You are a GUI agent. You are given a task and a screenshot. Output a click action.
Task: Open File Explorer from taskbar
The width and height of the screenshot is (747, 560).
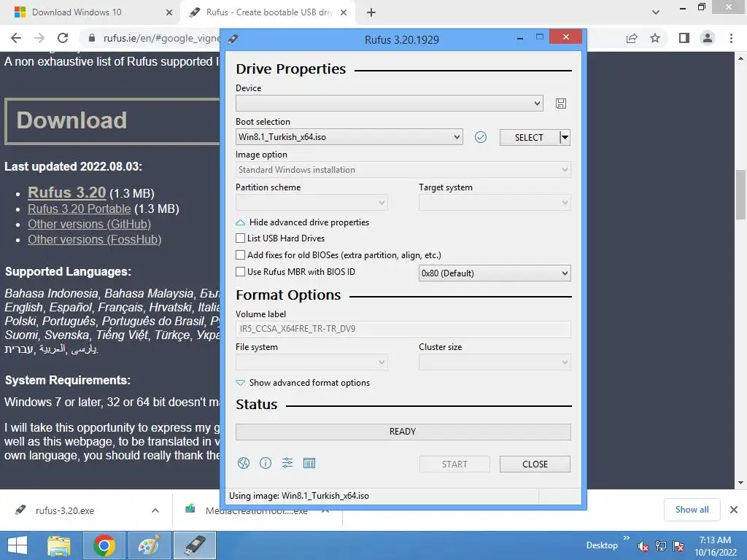click(59, 545)
